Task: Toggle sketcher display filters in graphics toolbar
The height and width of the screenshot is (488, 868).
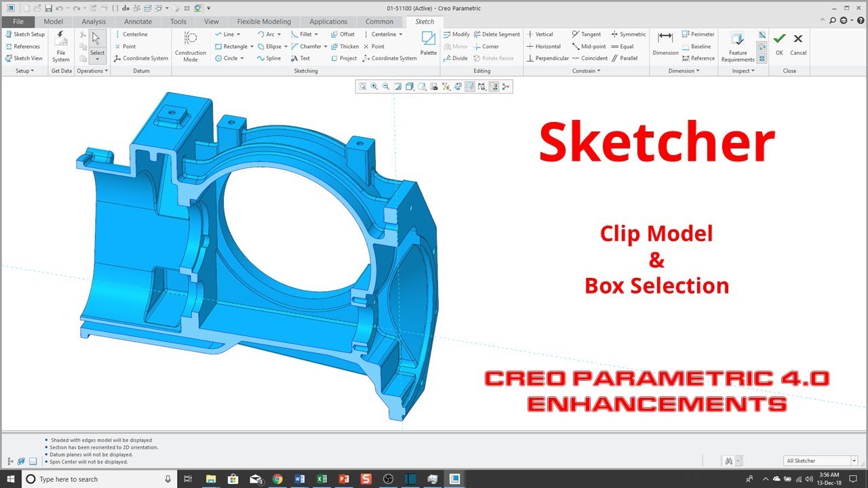Action: click(481, 86)
